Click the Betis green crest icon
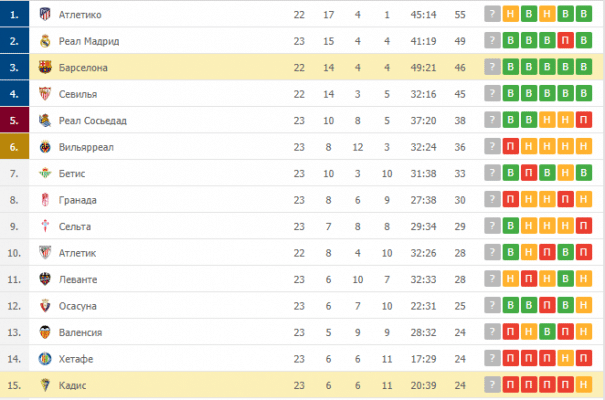 click(45, 173)
